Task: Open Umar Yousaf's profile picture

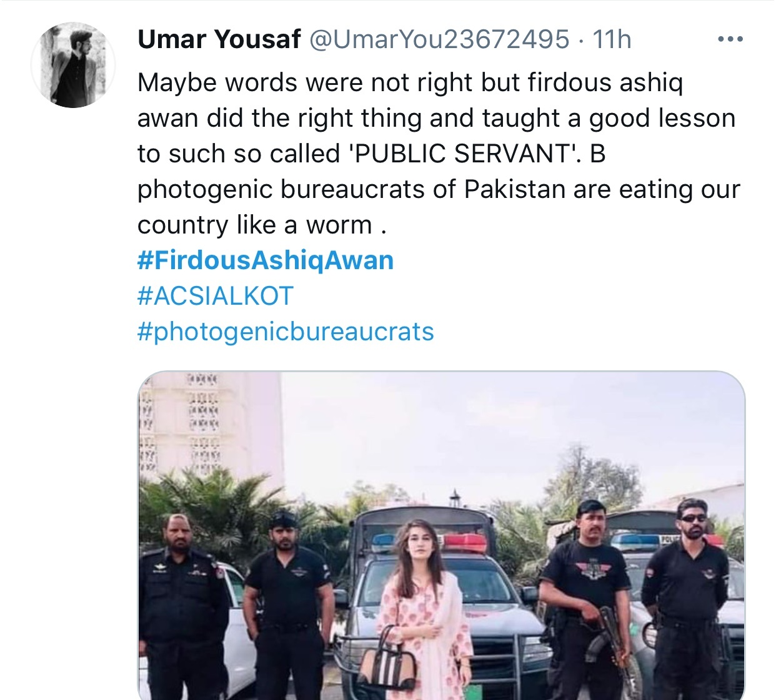Action: [73, 65]
